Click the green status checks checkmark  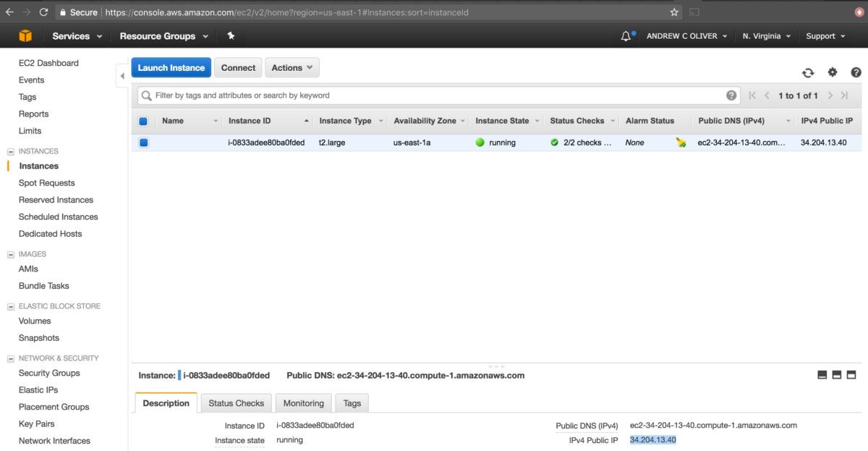[554, 143]
